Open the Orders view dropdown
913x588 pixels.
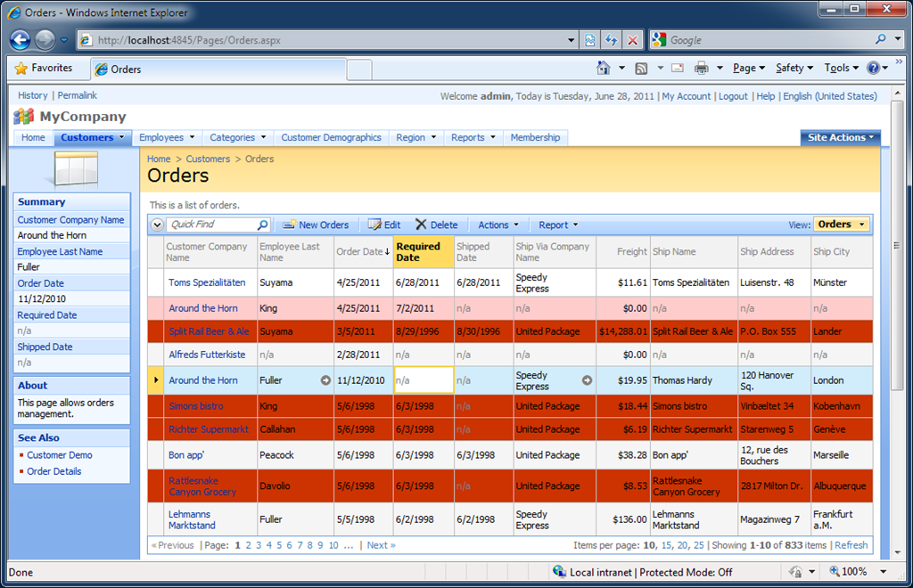click(x=842, y=225)
